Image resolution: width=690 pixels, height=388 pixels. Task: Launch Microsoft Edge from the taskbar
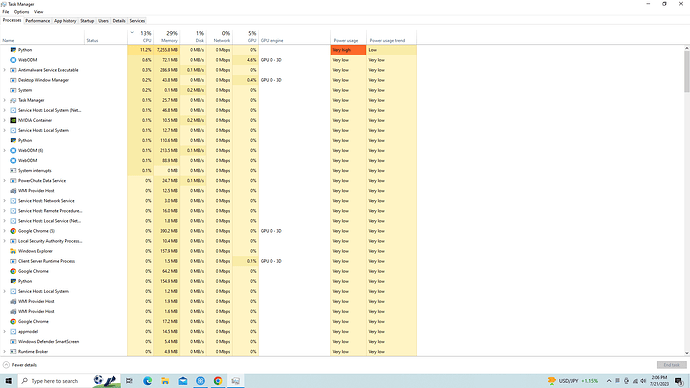click(147, 381)
